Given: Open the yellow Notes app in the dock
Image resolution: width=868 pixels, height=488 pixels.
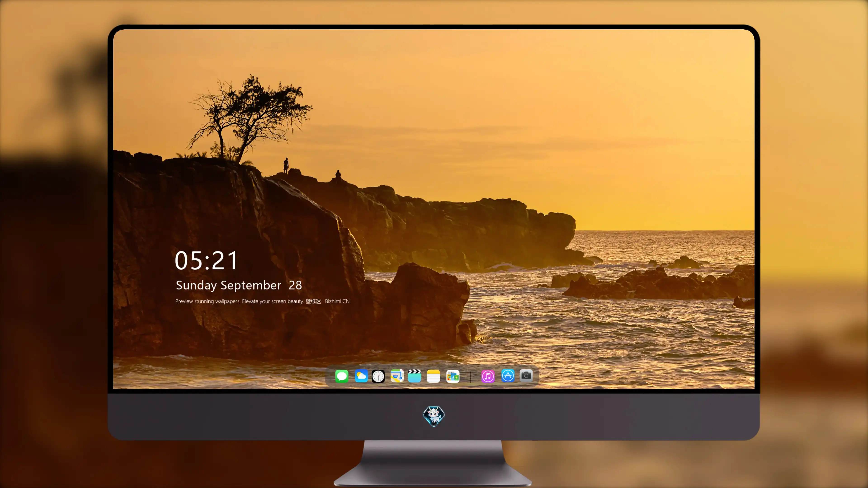Looking at the screenshot, I should tap(433, 376).
